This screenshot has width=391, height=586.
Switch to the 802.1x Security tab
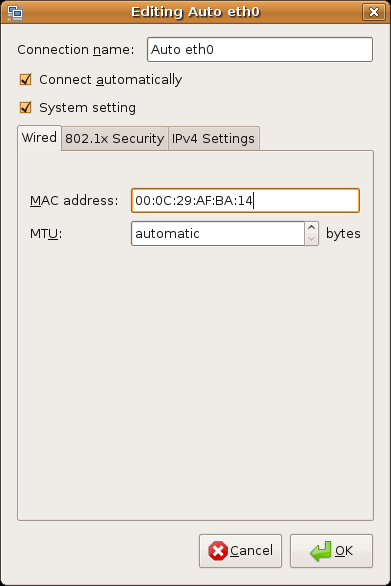point(115,139)
